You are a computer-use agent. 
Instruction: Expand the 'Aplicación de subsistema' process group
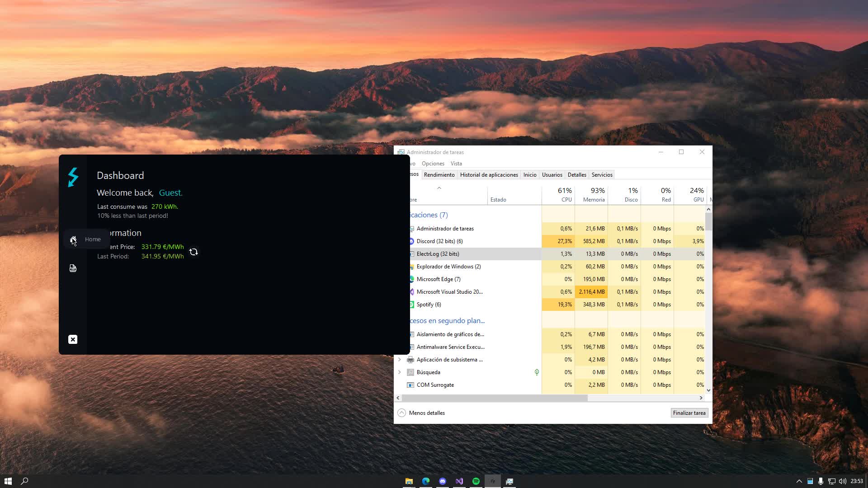point(400,360)
